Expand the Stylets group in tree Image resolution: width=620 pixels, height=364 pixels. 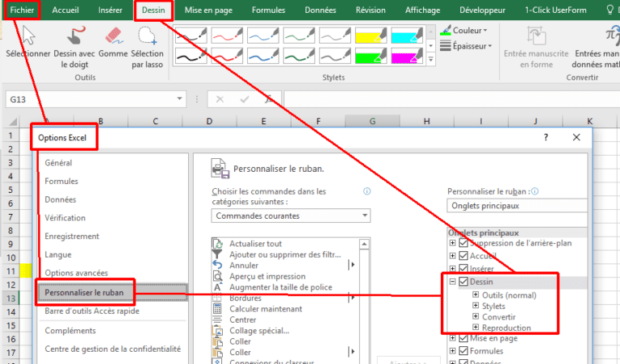475,307
